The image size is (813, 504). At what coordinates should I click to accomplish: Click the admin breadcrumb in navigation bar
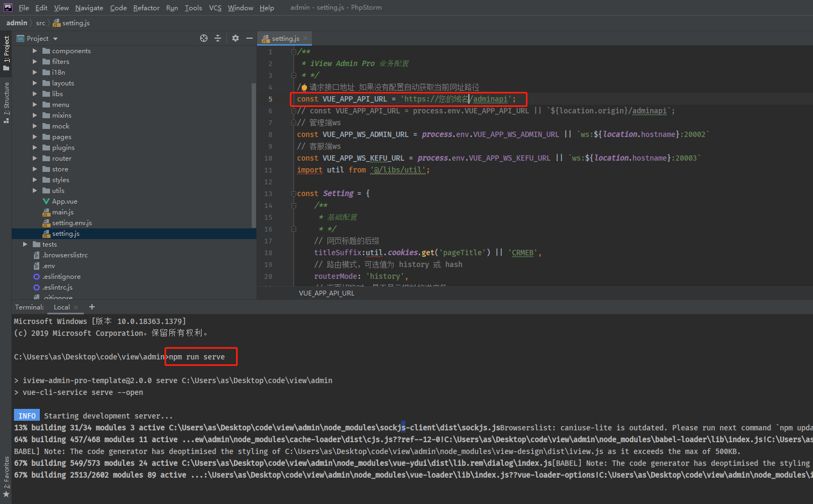17,23
